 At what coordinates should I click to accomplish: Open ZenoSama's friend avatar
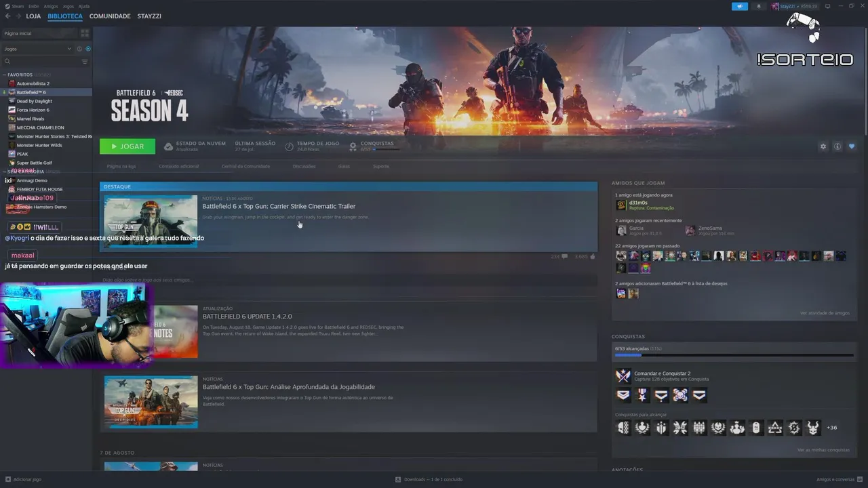690,230
